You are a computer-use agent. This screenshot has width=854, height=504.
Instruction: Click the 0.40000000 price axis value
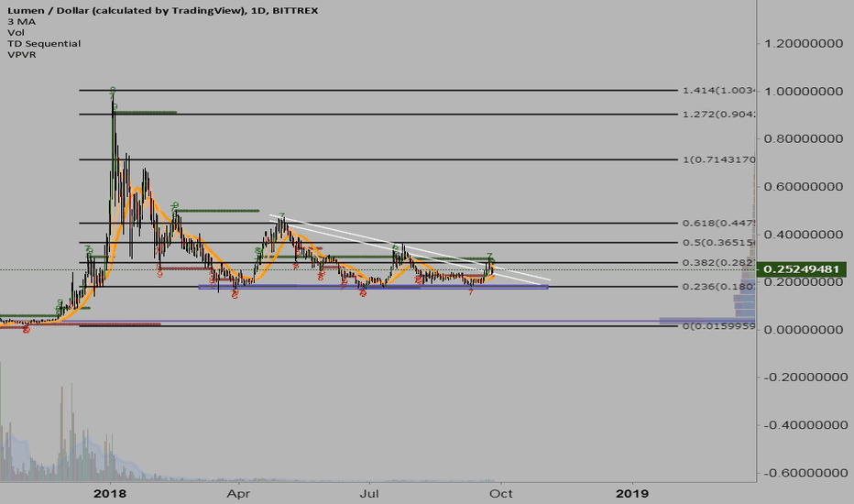[x=804, y=235]
